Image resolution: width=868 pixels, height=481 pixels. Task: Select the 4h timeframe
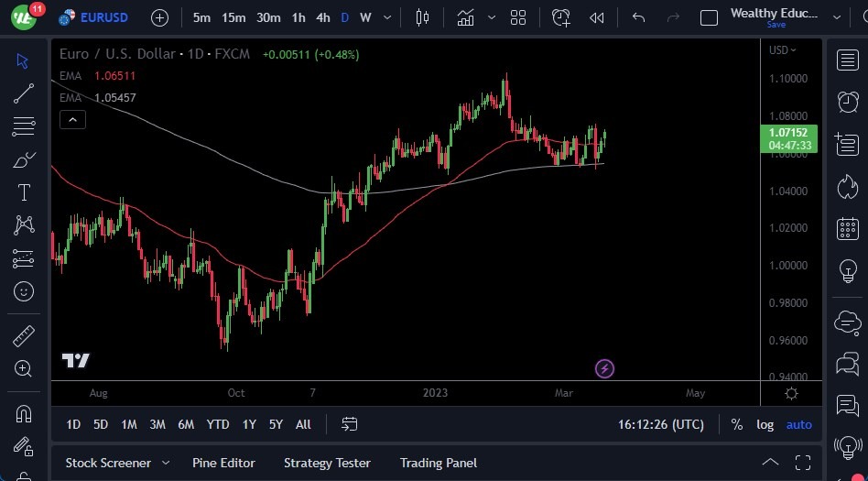click(322, 17)
